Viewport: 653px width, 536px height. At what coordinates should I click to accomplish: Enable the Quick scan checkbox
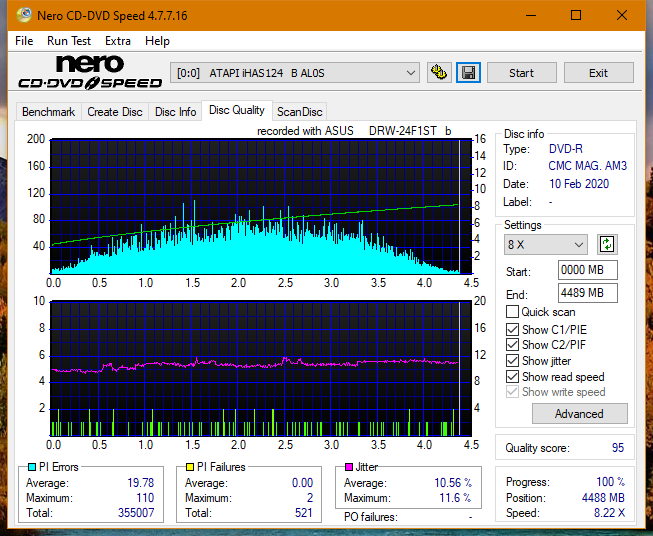512,312
